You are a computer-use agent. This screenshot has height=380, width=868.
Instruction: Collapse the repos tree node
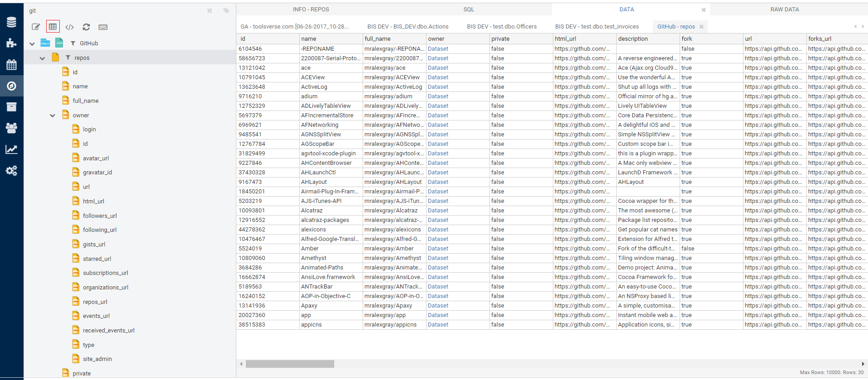pyautogui.click(x=42, y=58)
